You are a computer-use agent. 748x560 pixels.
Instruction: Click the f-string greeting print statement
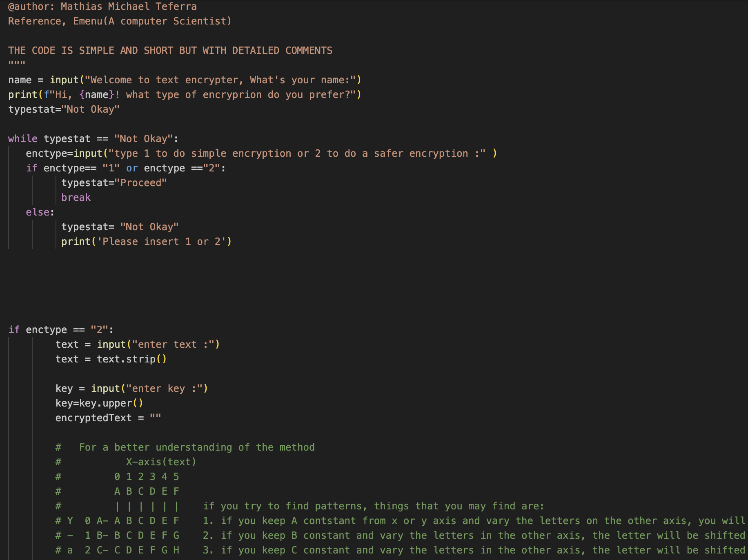tap(184, 95)
